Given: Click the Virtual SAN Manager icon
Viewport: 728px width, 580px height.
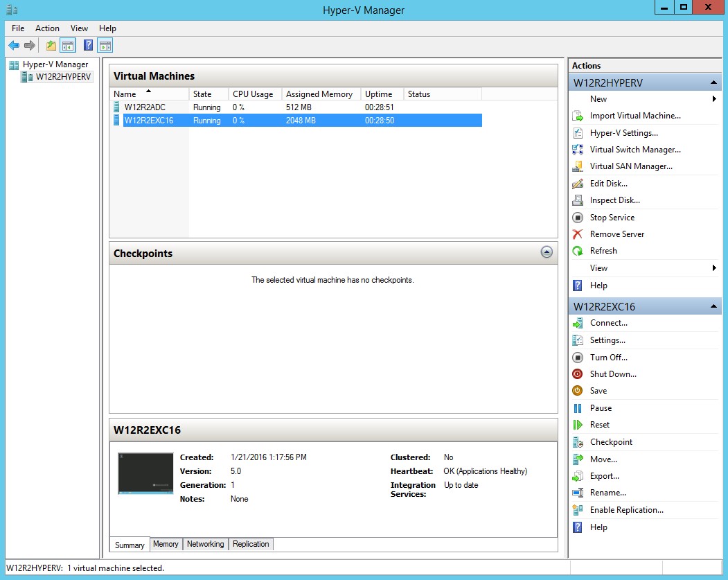Looking at the screenshot, I should (578, 166).
